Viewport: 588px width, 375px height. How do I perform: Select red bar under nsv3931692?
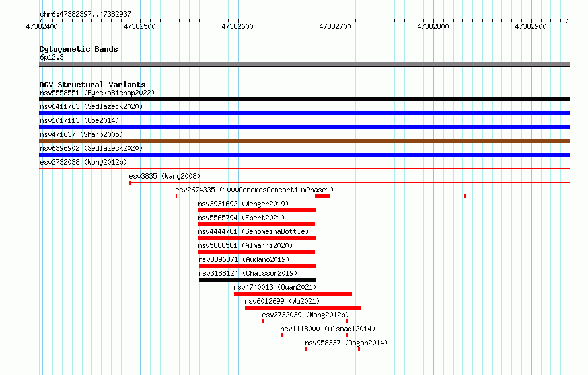[257, 210]
